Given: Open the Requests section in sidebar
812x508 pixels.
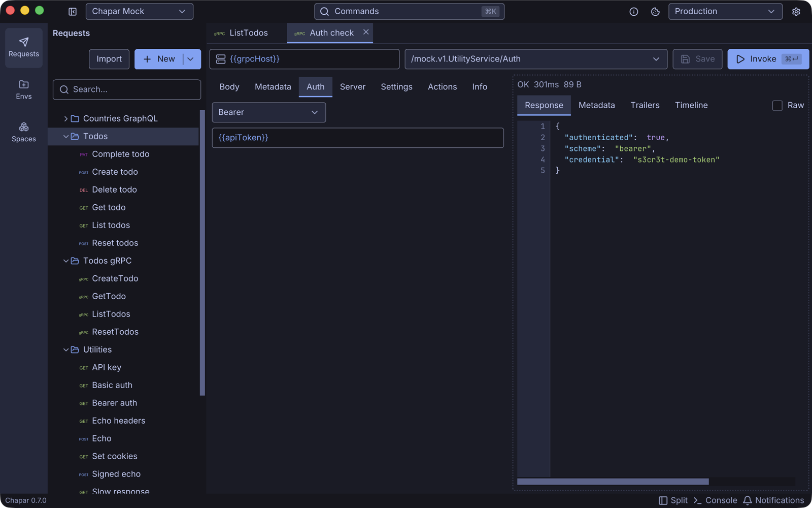Looking at the screenshot, I should point(24,47).
